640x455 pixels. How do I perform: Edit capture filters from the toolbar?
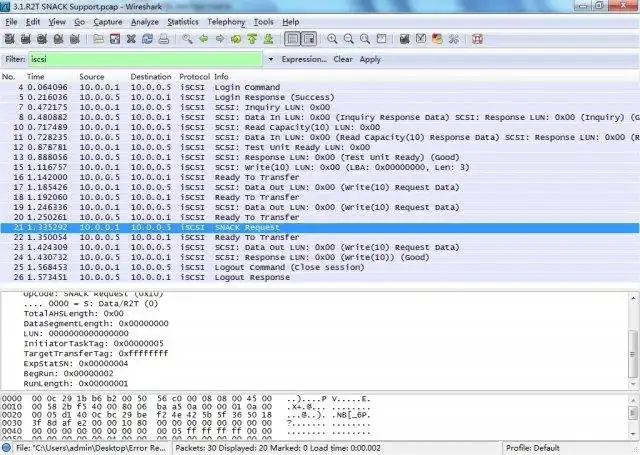(x=404, y=39)
